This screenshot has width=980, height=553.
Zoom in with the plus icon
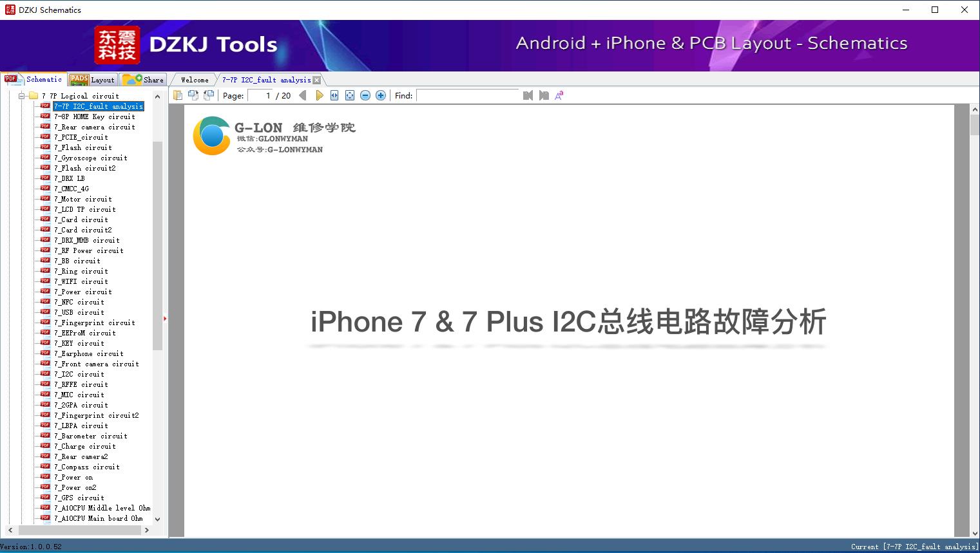[x=381, y=95]
